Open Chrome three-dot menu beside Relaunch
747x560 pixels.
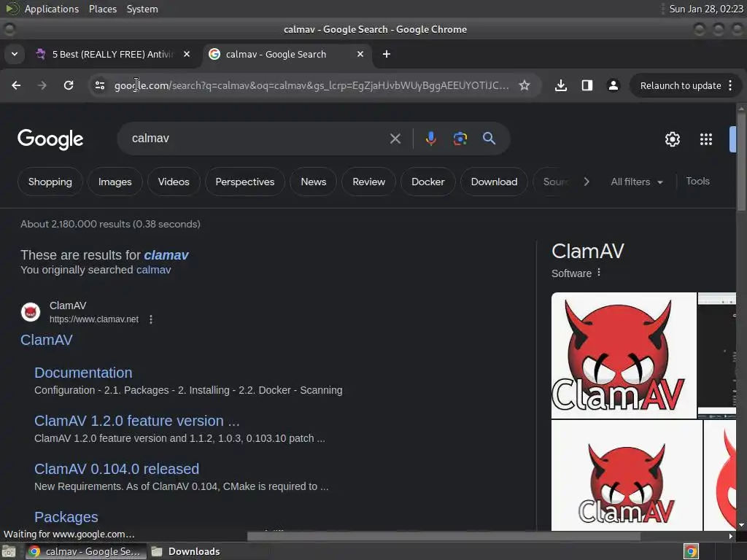pyautogui.click(x=730, y=85)
